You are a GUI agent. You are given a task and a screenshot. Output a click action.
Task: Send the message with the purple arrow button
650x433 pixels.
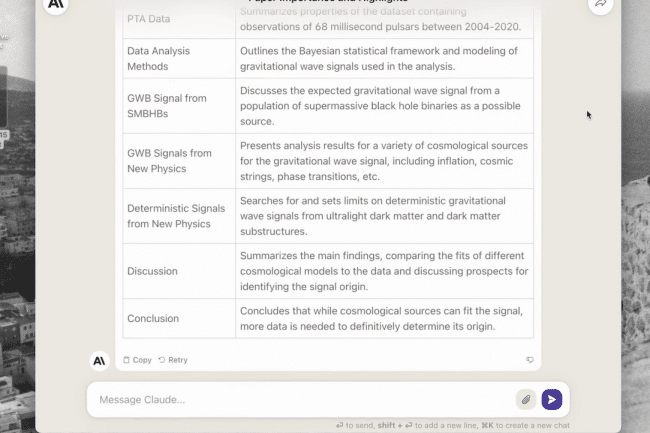pyautogui.click(x=551, y=400)
